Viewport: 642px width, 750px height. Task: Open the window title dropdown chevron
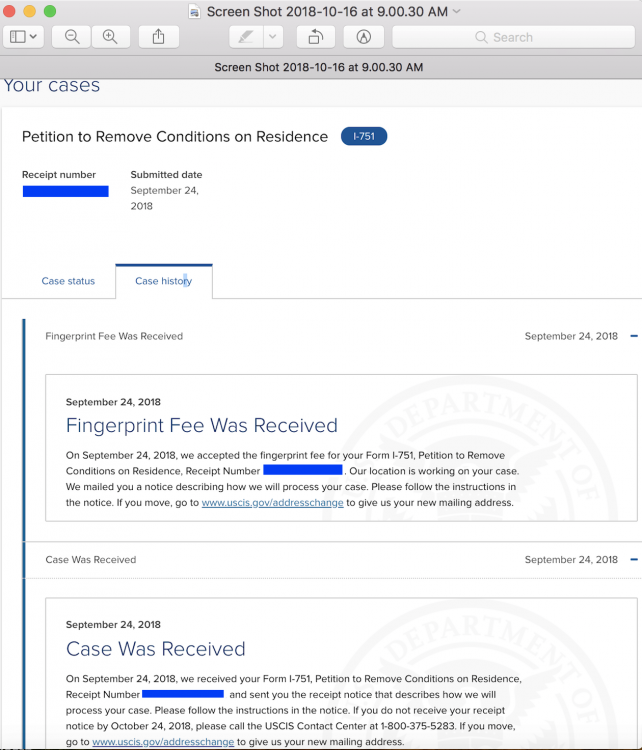pyautogui.click(x=456, y=11)
